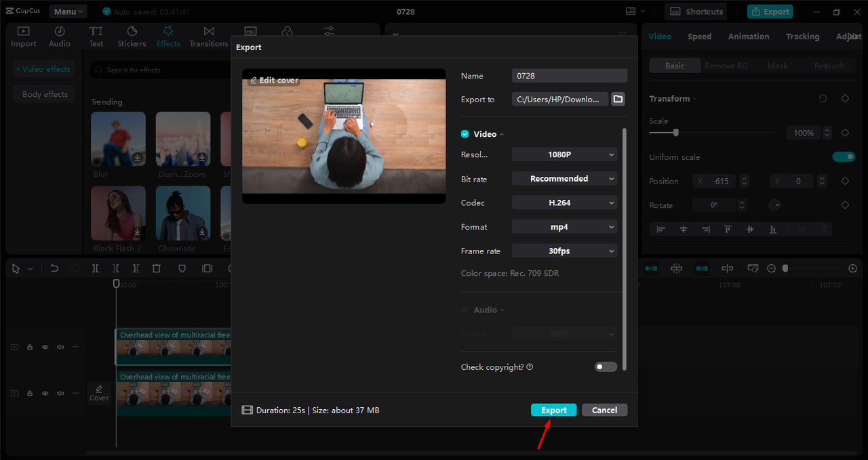The height and width of the screenshot is (460, 868).
Task: Select the Chromatic effect thumbnail
Action: (183, 213)
